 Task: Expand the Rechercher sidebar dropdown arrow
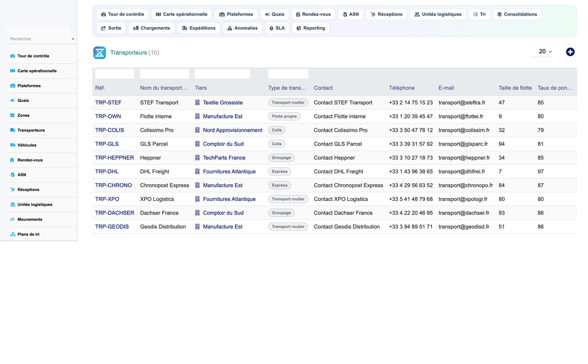(73, 39)
